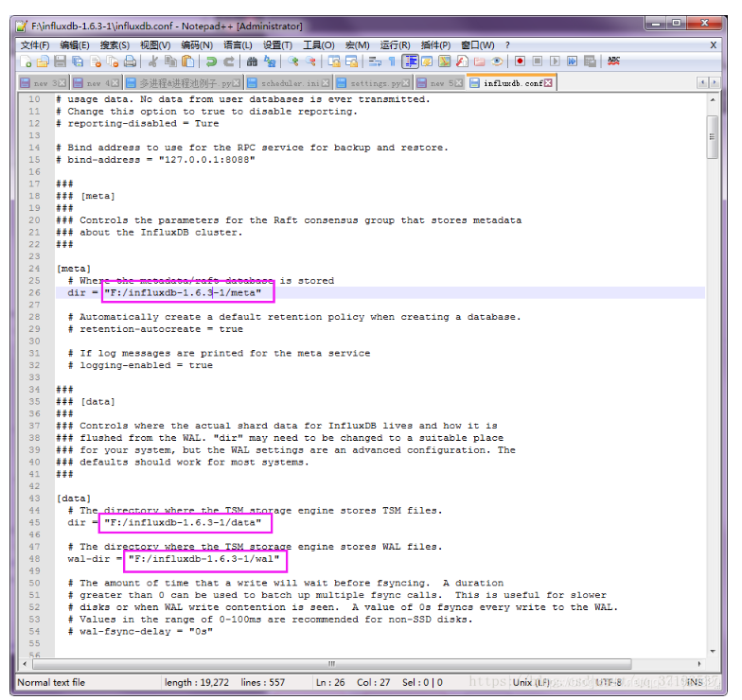The image size is (742, 700).
Task: Open the ? help menu
Action: coord(507,45)
